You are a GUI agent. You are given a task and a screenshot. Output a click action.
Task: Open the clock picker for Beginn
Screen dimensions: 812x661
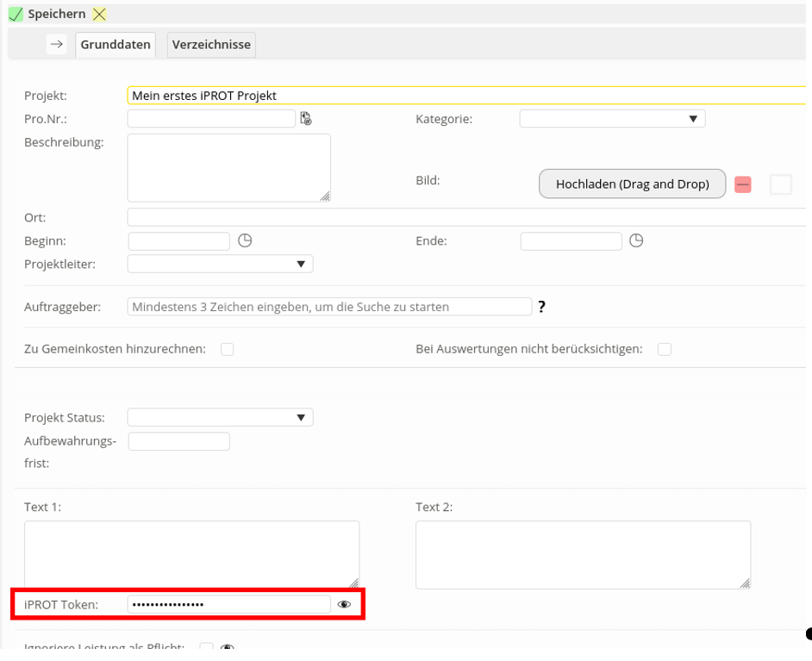point(245,240)
